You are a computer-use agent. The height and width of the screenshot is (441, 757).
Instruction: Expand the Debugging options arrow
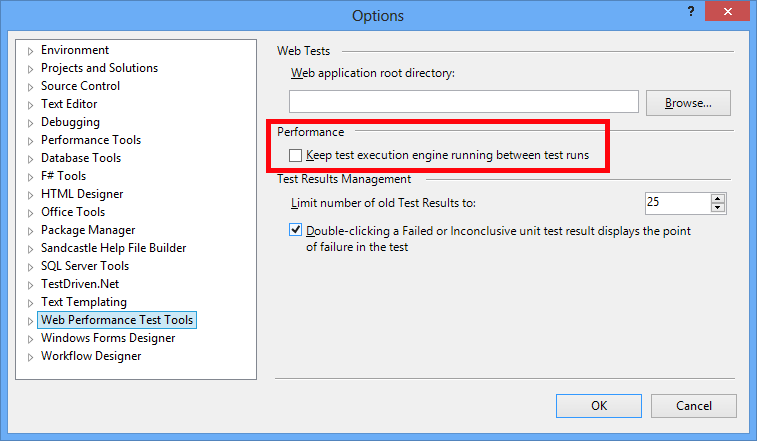click(31, 123)
